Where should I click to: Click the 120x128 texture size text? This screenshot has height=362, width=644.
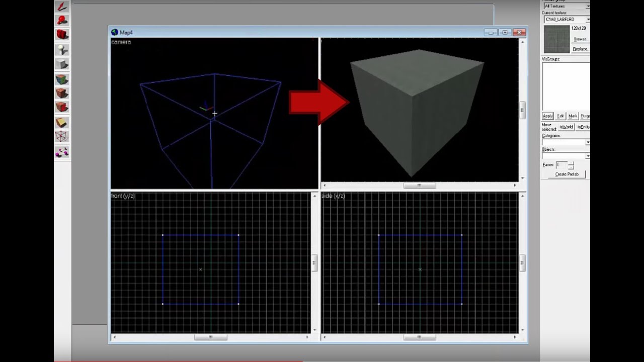click(579, 29)
